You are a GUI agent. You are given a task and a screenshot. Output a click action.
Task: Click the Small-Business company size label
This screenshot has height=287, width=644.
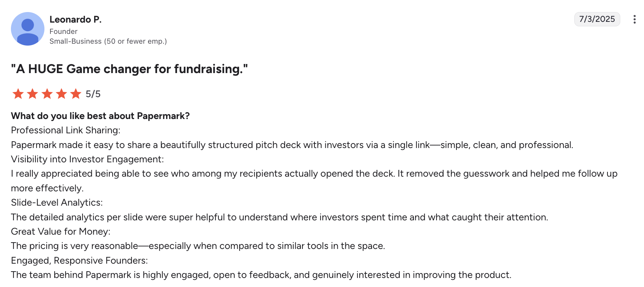tap(108, 41)
